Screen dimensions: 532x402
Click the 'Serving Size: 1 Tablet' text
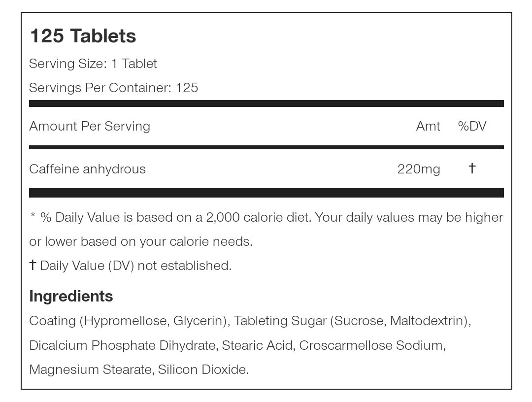point(93,64)
